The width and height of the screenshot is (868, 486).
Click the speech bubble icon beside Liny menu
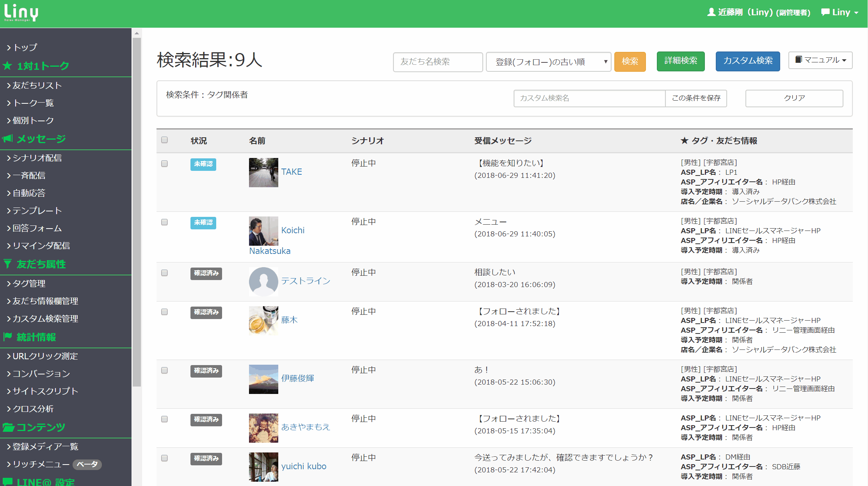pyautogui.click(x=825, y=12)
